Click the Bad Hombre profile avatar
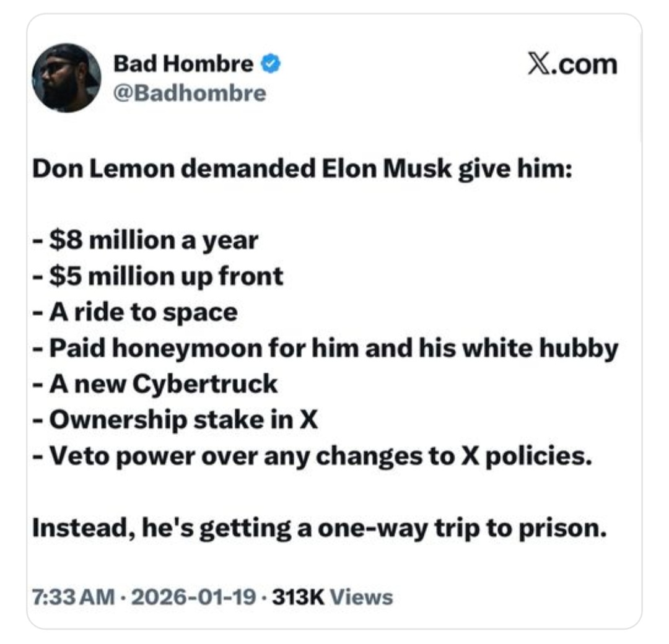Image resolution: width=669 pixels, height=644 pixels. click(x=66, y=77)
